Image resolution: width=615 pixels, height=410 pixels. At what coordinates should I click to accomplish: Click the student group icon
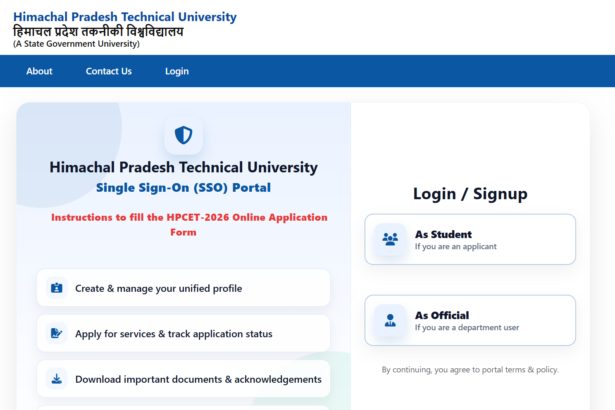coord(390,239)
